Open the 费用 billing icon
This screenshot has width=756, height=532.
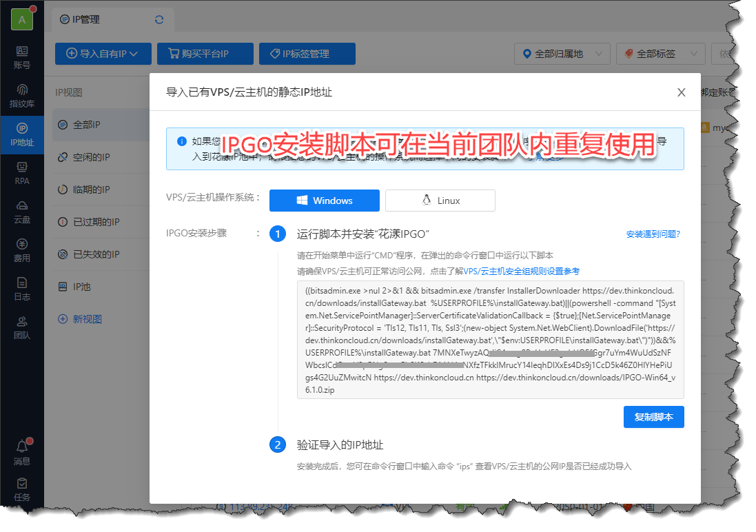21,251
